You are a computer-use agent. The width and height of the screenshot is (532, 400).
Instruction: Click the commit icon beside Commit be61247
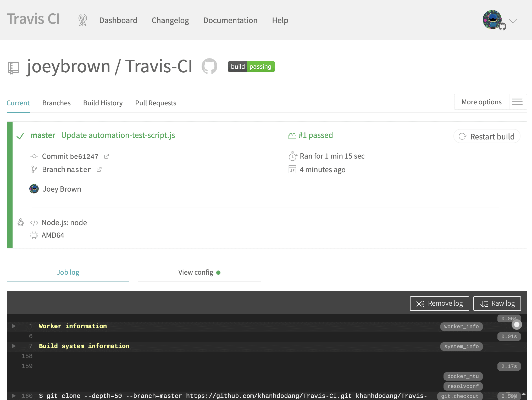point(34,156)
